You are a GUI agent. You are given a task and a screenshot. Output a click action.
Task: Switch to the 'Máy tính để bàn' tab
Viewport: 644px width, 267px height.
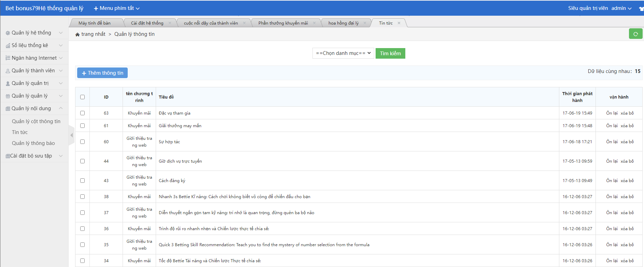[x=95, y=23]
